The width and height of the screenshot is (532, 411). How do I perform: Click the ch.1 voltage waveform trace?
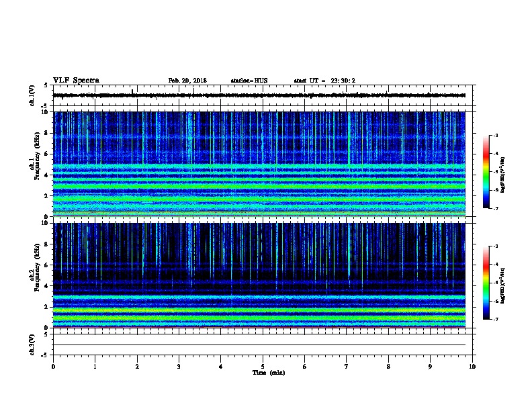(259, 95)
